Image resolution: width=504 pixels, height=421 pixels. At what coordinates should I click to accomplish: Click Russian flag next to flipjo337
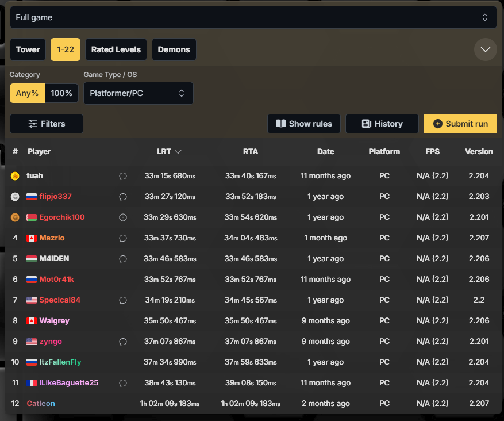coord(32,197)
